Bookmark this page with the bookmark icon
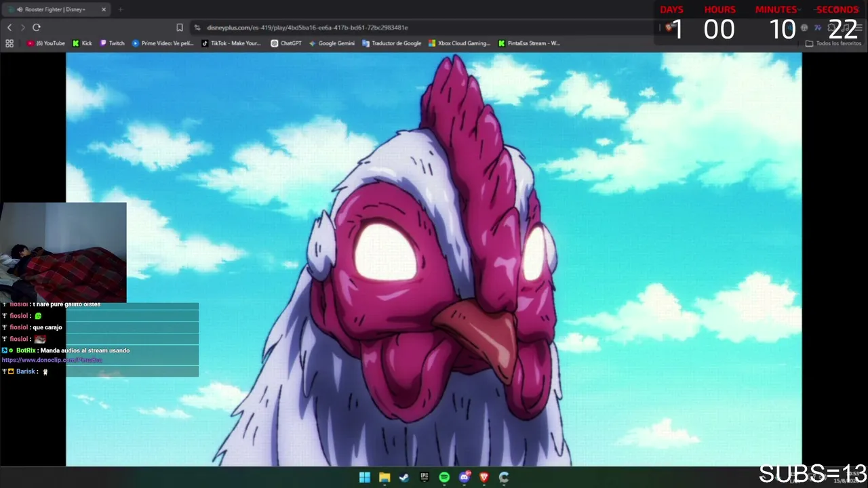Screen dimensions: 868x488 pyautogui.click(x=180, y=27)
